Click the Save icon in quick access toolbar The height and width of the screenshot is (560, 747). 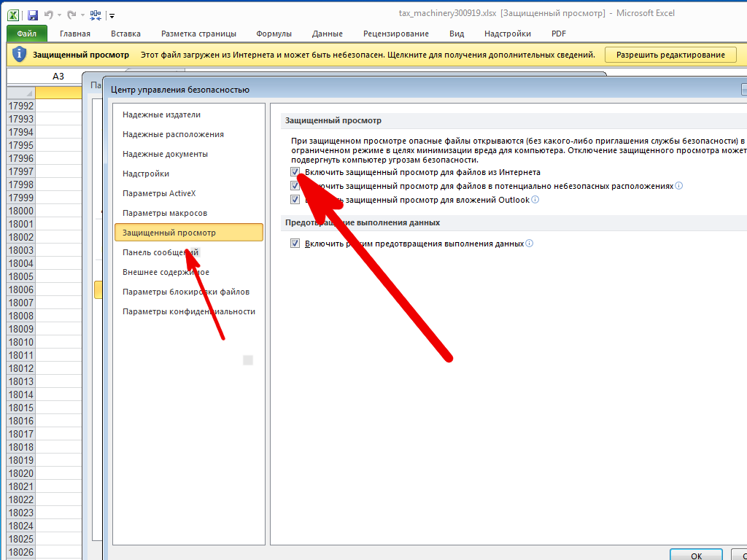point(32,15)
